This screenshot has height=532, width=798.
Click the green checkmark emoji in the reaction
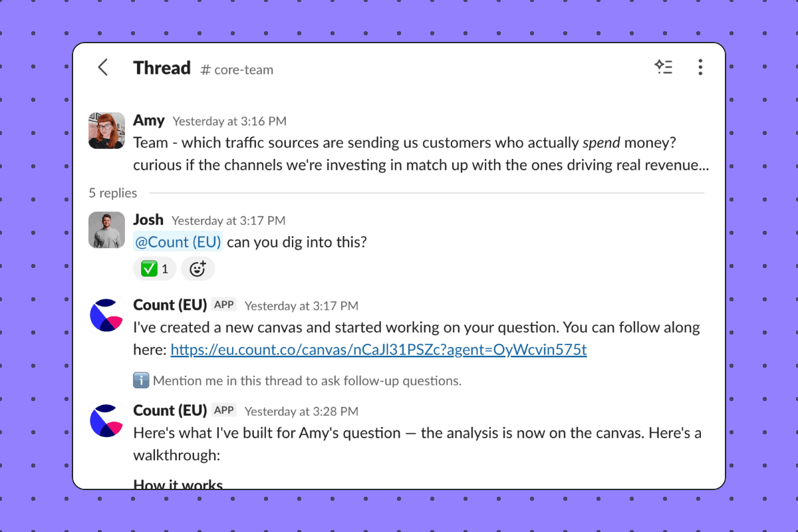[150, 268]
